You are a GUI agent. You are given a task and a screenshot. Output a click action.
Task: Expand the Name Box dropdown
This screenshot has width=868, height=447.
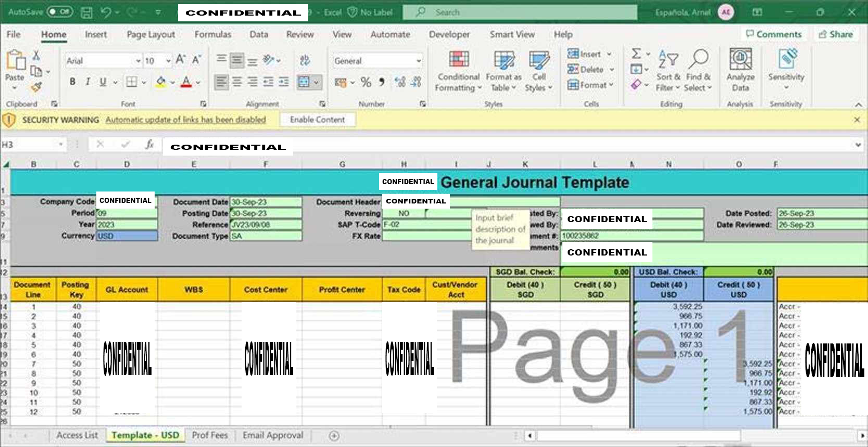pyautogui.click(x=60, y=145)
